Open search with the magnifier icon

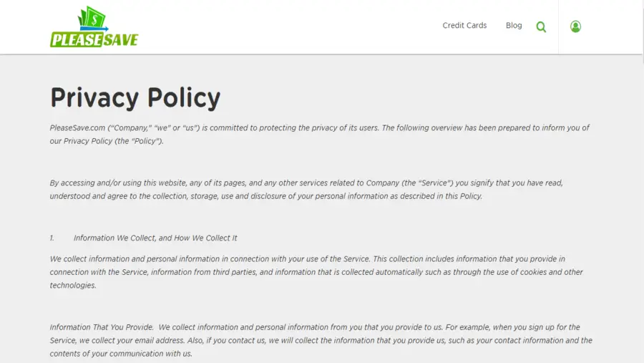click(x=541, y=27)
